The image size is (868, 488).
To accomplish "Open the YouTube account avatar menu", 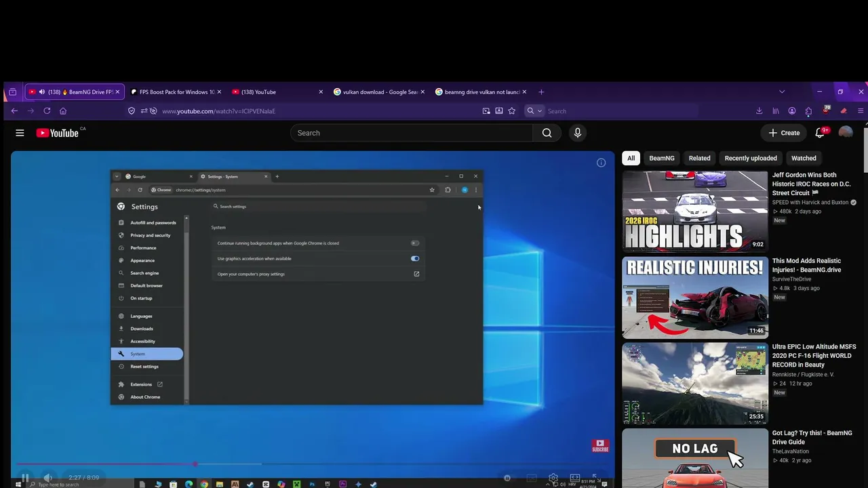I will point(846,133).
